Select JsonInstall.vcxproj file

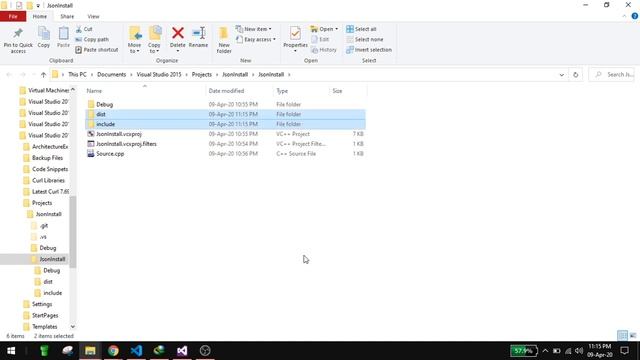[225, 134]
